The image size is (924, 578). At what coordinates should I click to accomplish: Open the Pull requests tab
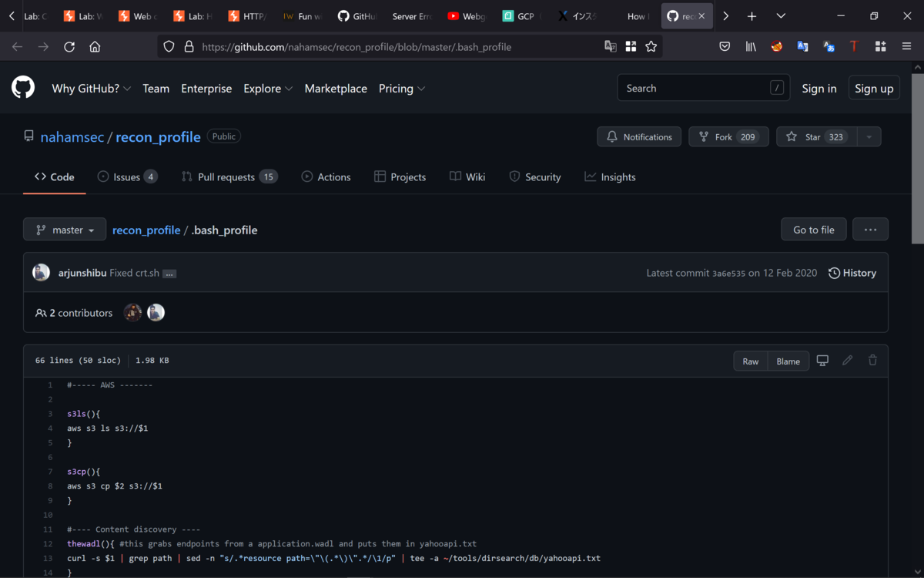[x=229, y=176]
